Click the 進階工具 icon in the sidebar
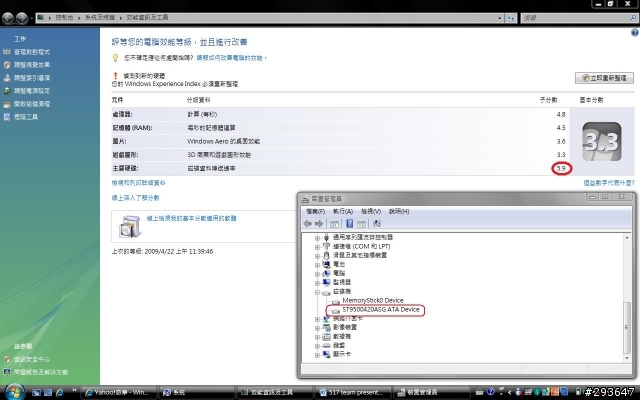Image resolution: width=640 pixels, height=400 pixels. point(7,117)
